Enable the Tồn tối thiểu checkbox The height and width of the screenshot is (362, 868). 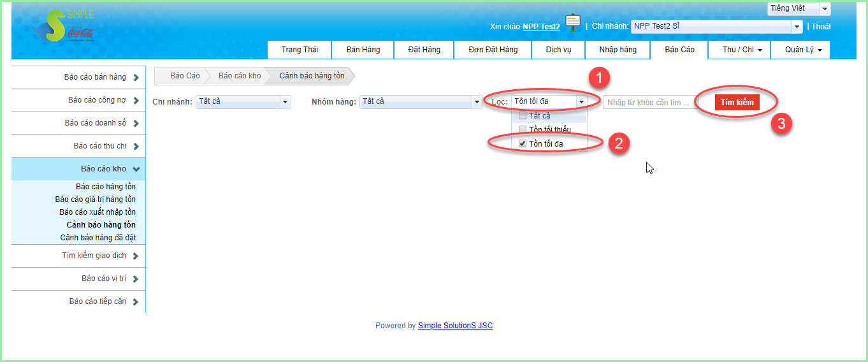point(523,130)
